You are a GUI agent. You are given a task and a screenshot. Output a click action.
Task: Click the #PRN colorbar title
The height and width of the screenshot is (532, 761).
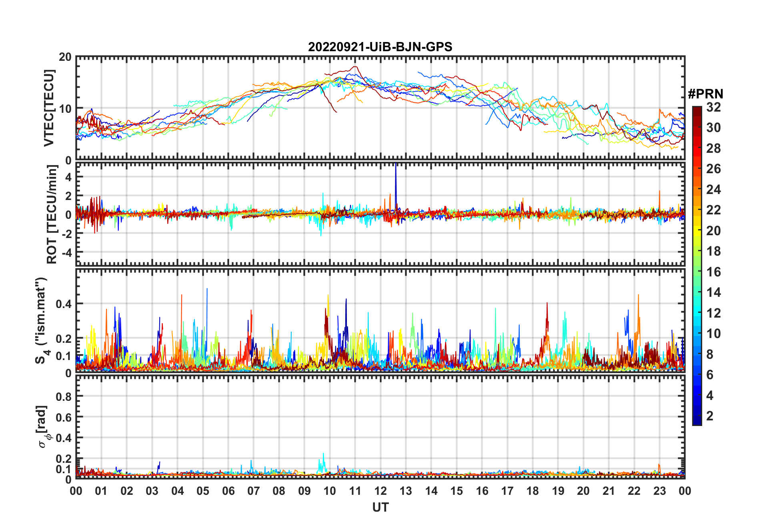705,94
